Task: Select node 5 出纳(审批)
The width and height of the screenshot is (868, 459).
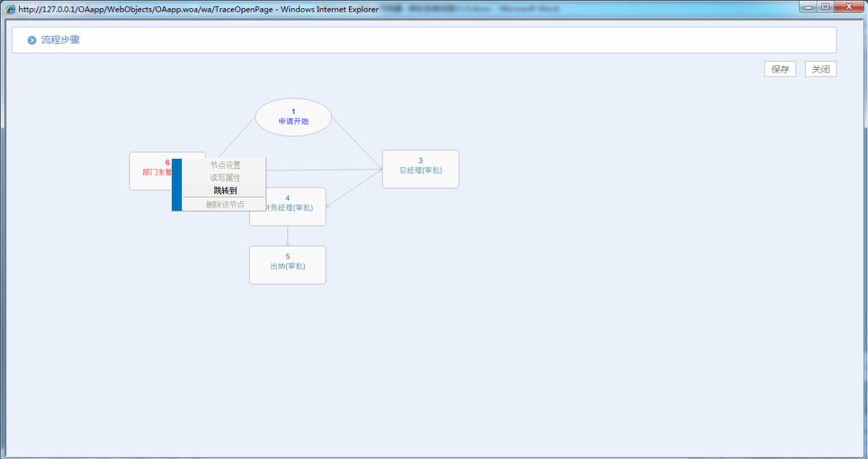Action: coord(288,265)
